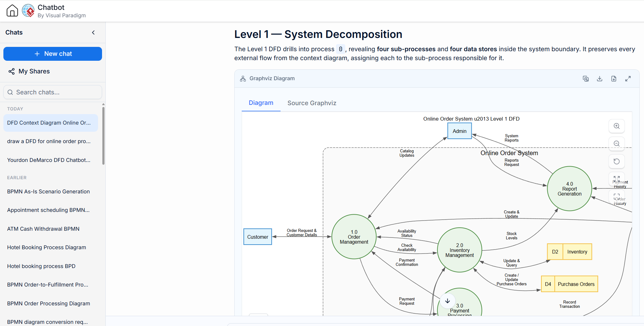Open the 'Yourdon DeMarco DFD Chatbot...' chat
This screenshot has height=326, width=644.
51,160
